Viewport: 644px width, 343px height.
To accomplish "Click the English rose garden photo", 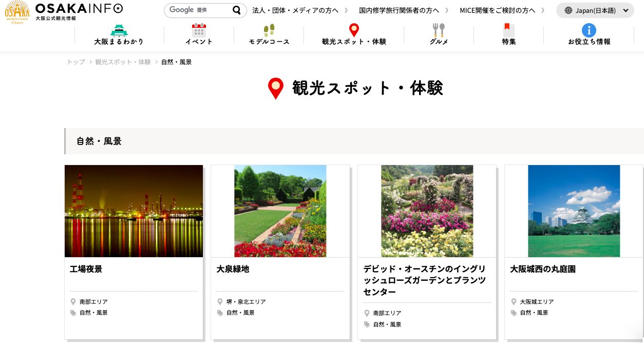I will click(x=427, y=211).
